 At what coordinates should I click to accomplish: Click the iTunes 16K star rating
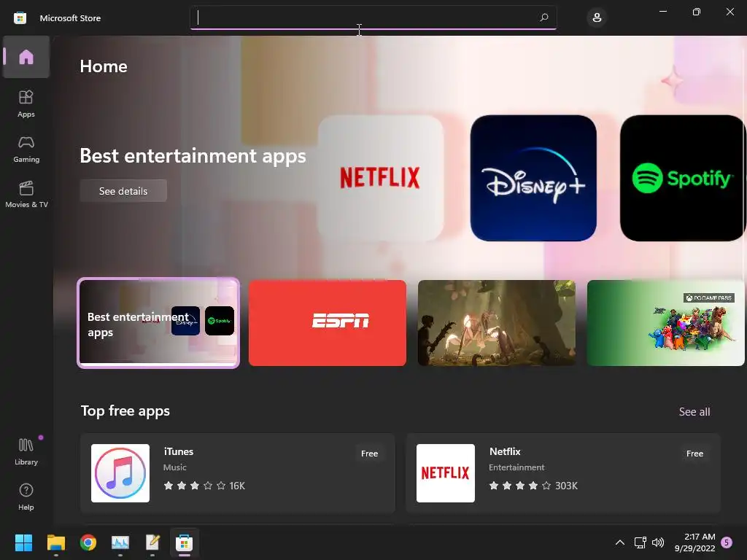[x=204, y=486]
